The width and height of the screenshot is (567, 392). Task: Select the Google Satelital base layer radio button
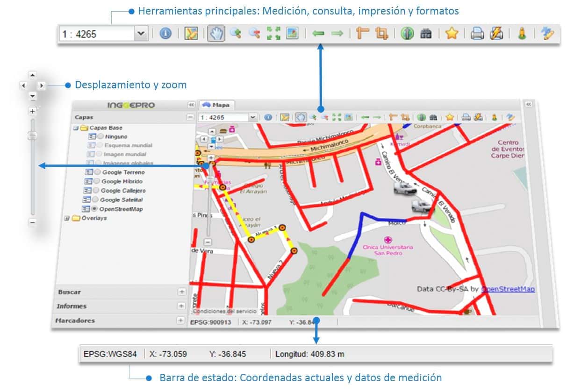96,200
